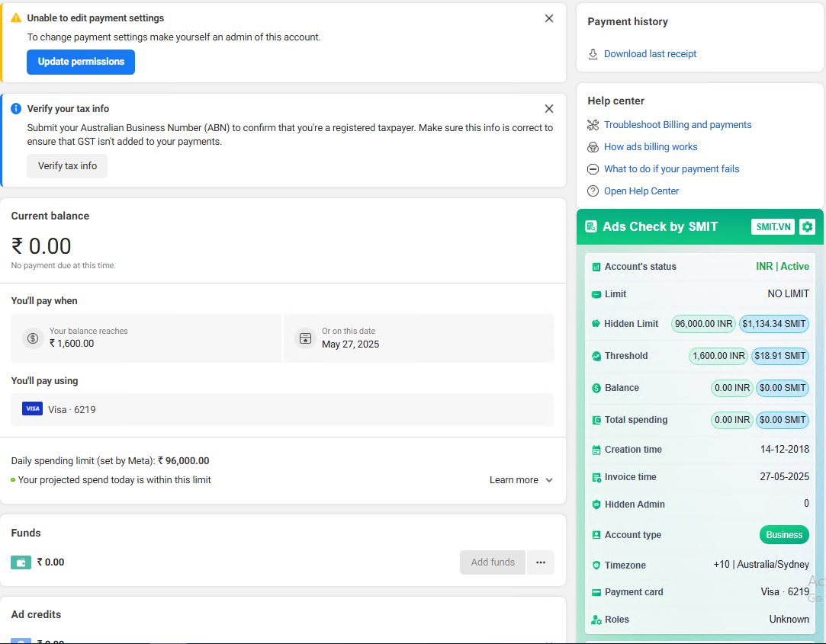Click the circle-minus icon beside payment fails link
Viewport: 826px width, 644px height.
click(x=593, y=169)
